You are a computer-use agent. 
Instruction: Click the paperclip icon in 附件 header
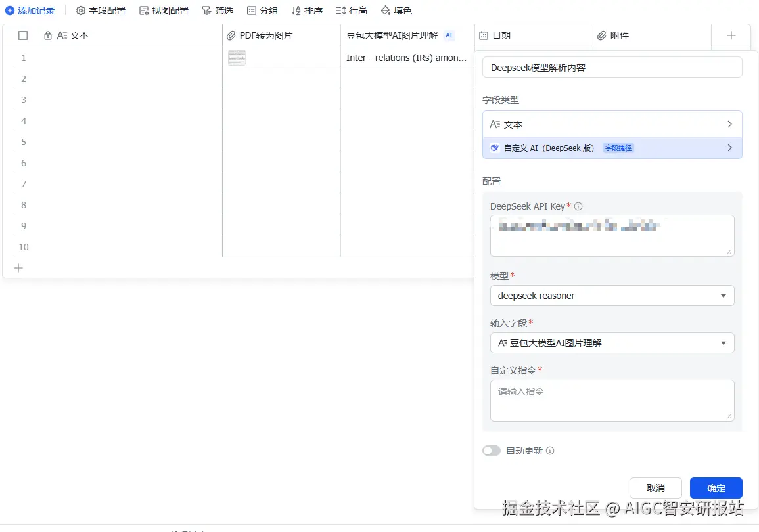[602, 35]
